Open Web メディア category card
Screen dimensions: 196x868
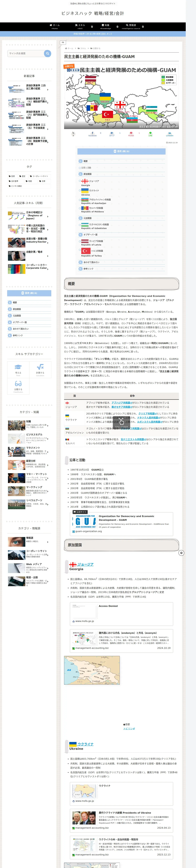tap(29, 568)
